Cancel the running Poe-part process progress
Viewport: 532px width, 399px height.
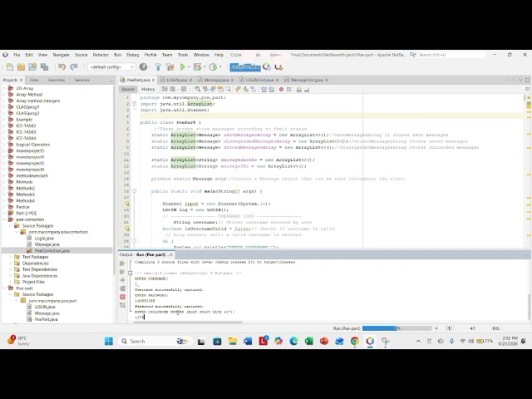coord(436,328)
